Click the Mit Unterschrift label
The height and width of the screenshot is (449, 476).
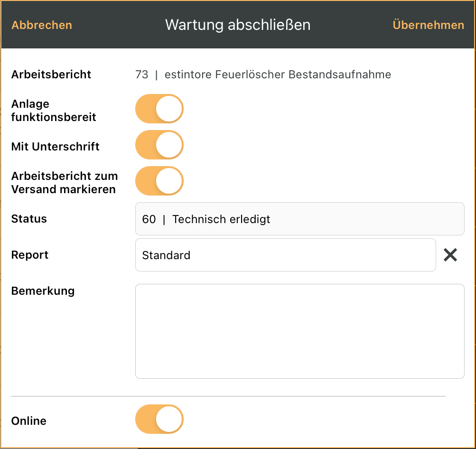click(55, 146)
